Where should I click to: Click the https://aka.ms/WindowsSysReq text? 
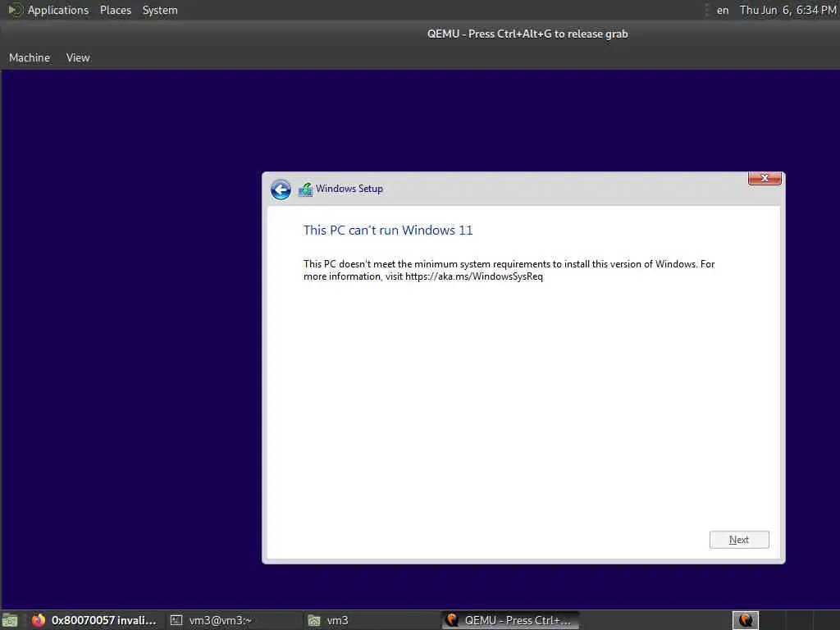[473, 276]
